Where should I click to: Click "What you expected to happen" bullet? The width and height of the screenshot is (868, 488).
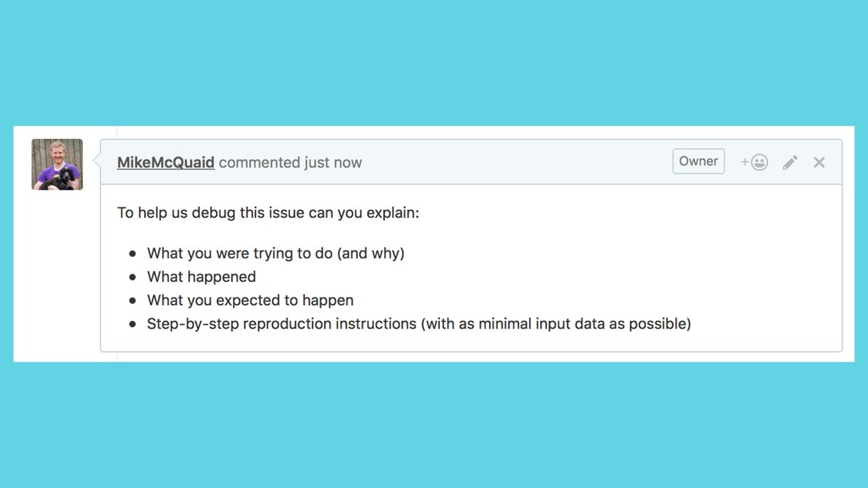[x=250, y=300]
